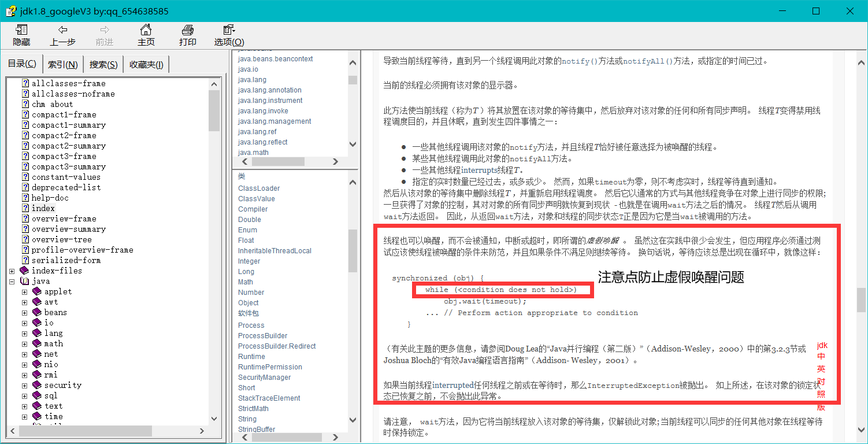Open the java.io package link
This screenshot has height=444, width=868.
click(248, 69)
